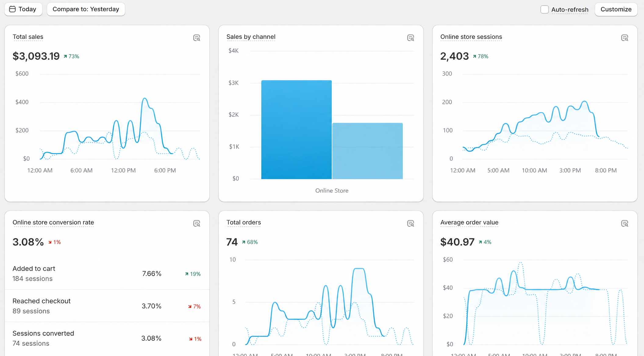Click the $3,093.19 total sales value
Image resolution: width=644 pixels, height=356 pixels.
click(36, 56)
